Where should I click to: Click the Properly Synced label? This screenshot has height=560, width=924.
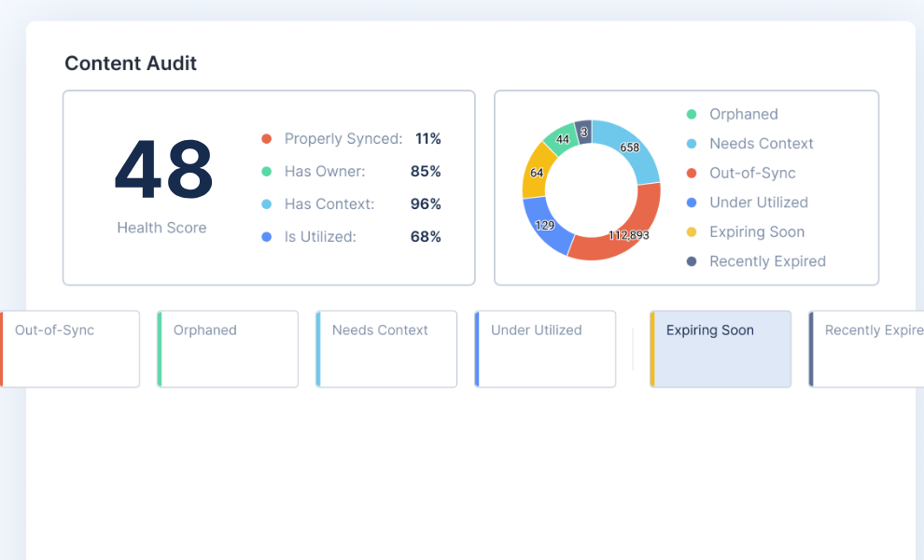point(343,139)
